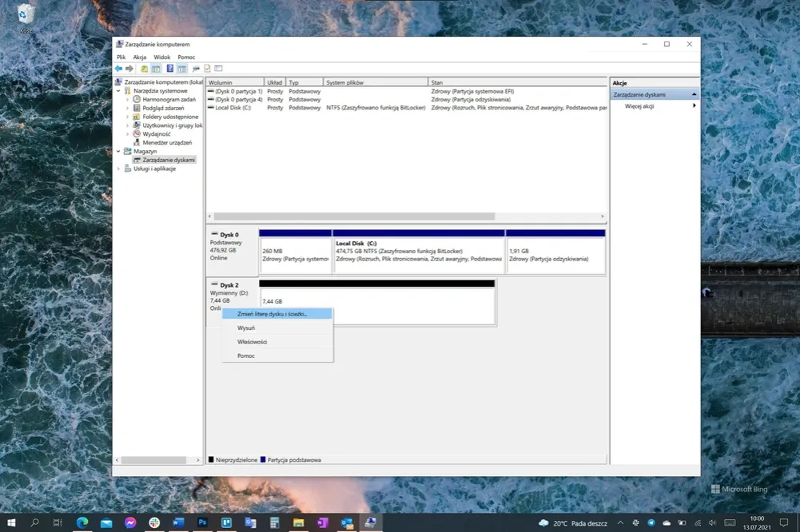The image size is (800, 532).
Task: Choose Zmień literę dyski i ścieżki
Action: 272,314
